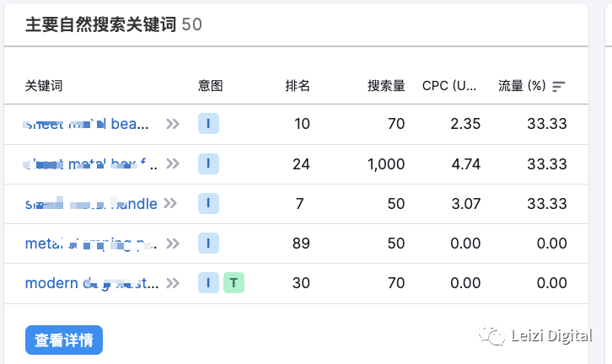Click the CPC column header

coord(449,86)
